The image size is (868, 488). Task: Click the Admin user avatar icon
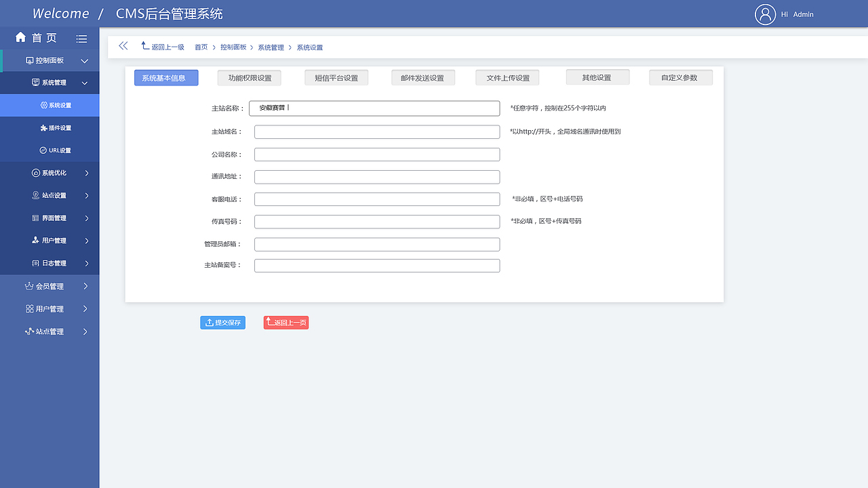coord(765,14)
